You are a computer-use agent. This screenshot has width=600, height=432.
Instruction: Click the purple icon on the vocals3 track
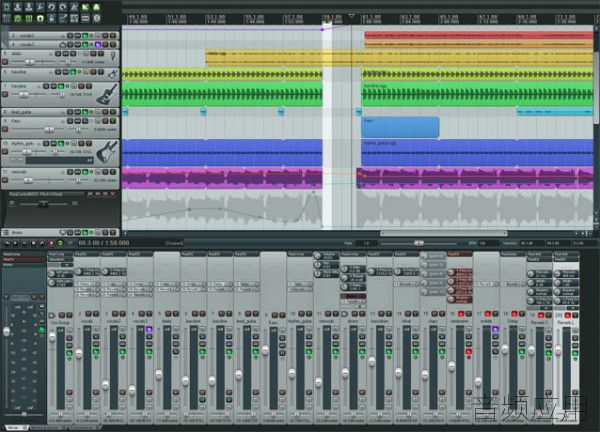click(x=98, y=45)
